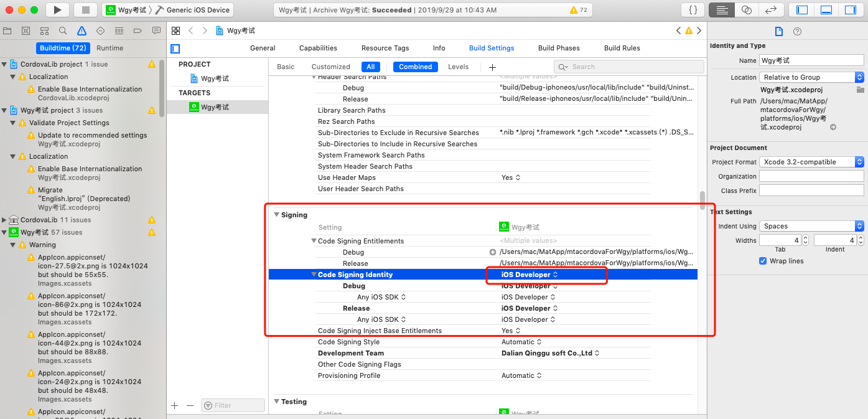This screenshot has width=868, height=419.
Task: Open the Build Phases tab
Action: point(559,48)
